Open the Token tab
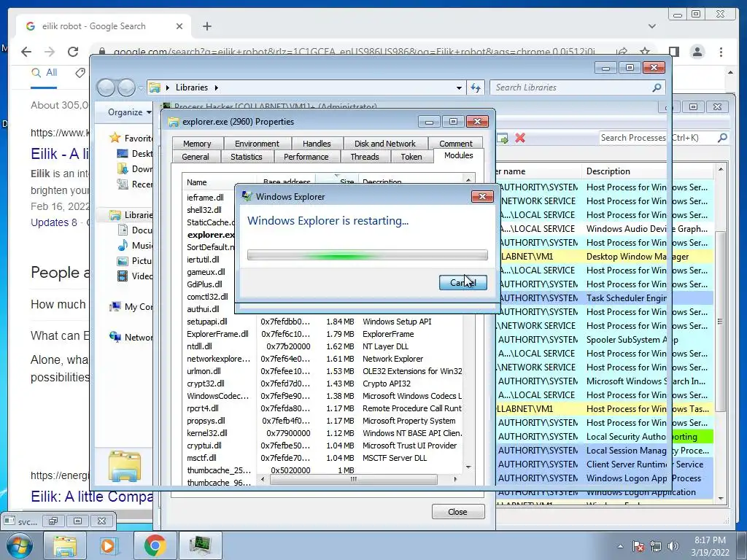 (x=411, y=157)
